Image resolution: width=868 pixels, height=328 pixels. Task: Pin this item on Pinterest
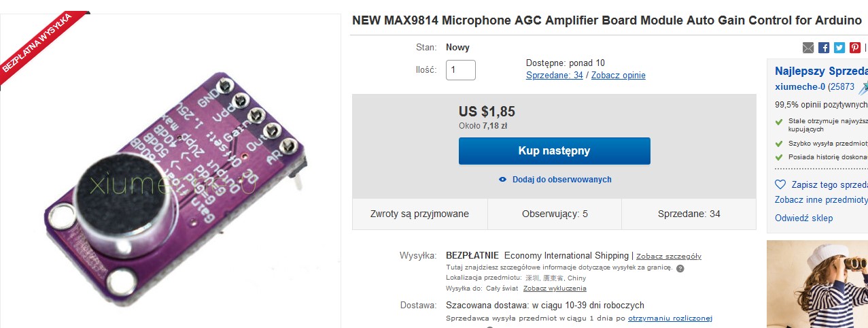(855, 48)
